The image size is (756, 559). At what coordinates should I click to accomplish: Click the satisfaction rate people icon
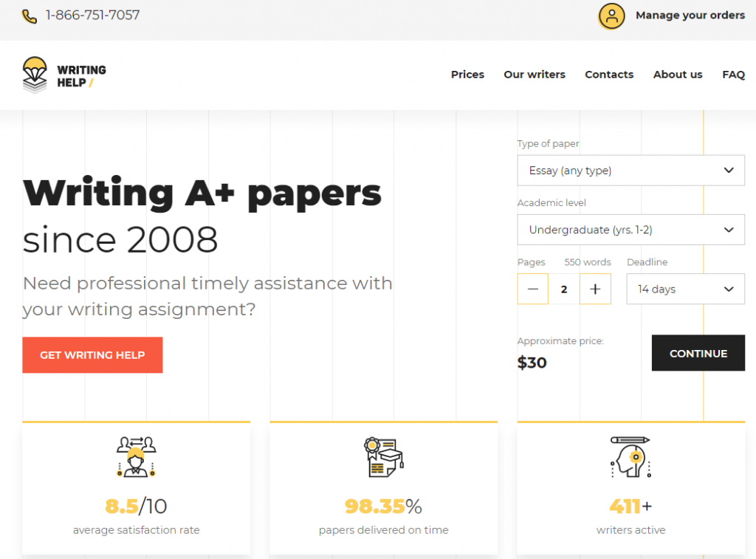[137, 456]
